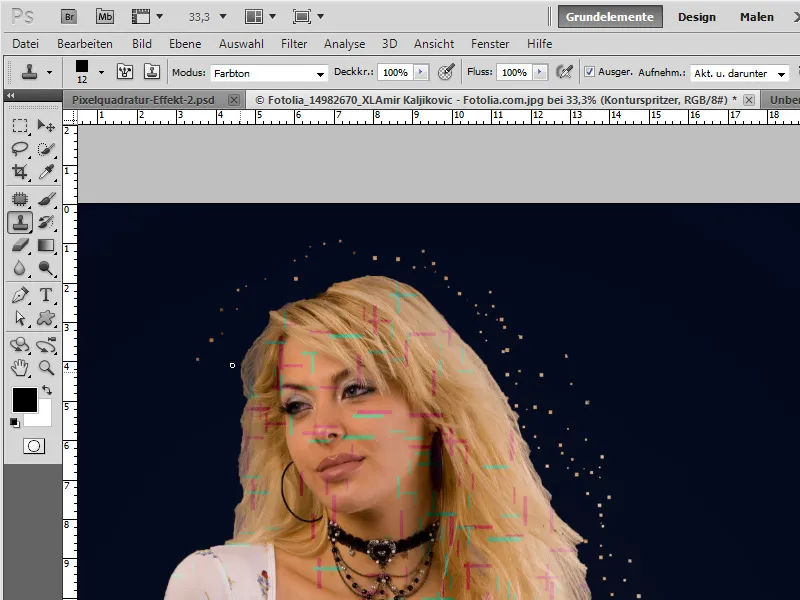Open the brush preset picker arrow

pyautogui.click(x=101, y=72)
